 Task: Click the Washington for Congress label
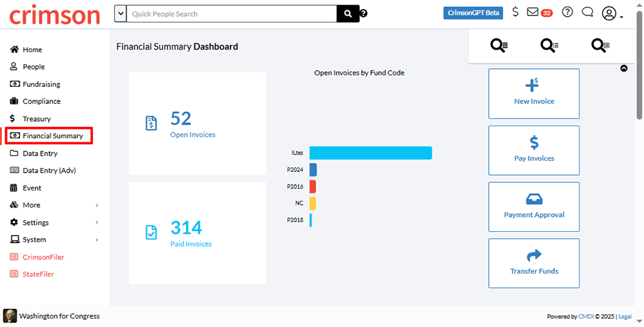59,316
